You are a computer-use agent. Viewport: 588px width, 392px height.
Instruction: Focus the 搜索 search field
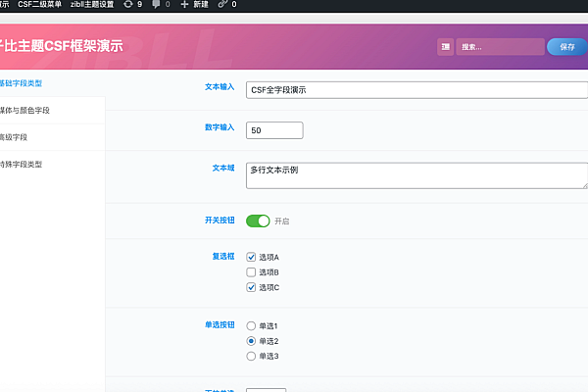(500, 47)
